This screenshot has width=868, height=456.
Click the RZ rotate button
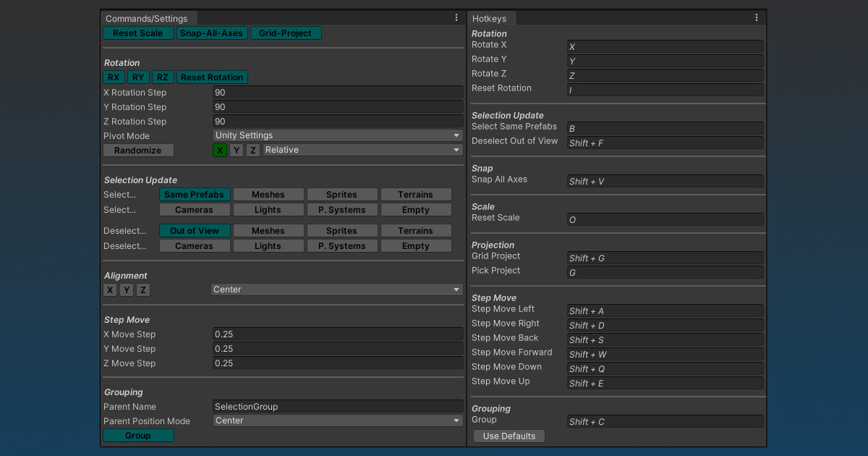tap(163, 77)
